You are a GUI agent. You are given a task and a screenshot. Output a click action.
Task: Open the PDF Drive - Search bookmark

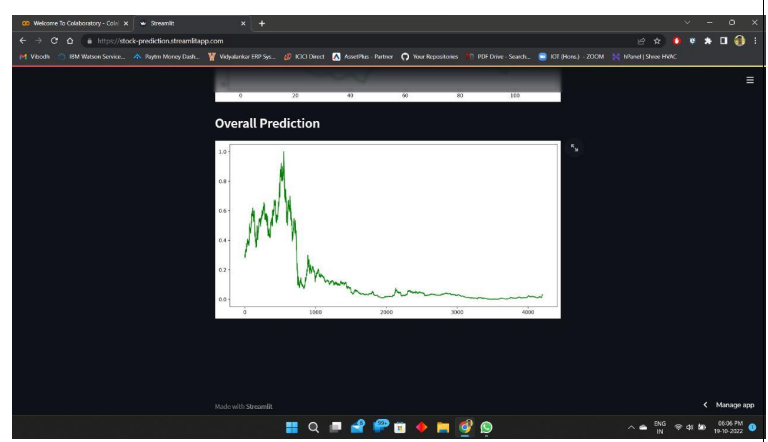pyautogui.click(x=499, y=57)
